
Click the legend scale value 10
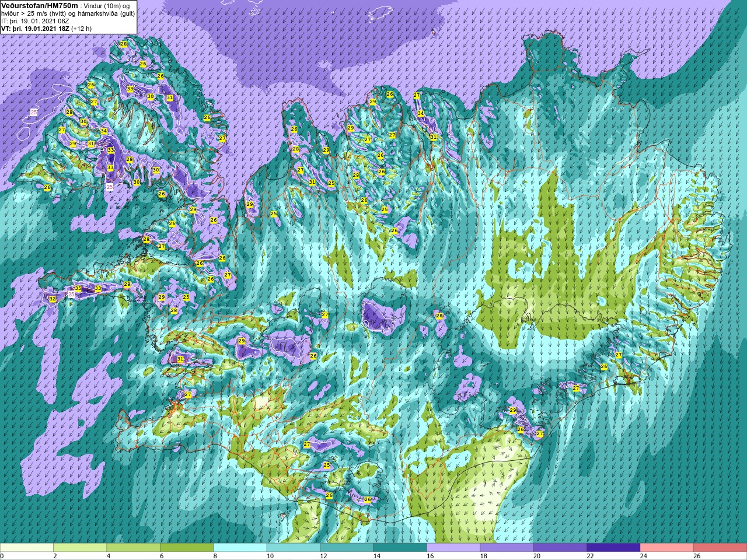[270, 556]
